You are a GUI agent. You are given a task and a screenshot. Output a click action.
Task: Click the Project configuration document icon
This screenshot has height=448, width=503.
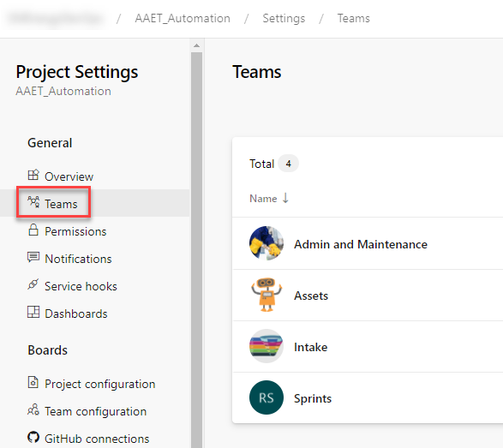33,382
